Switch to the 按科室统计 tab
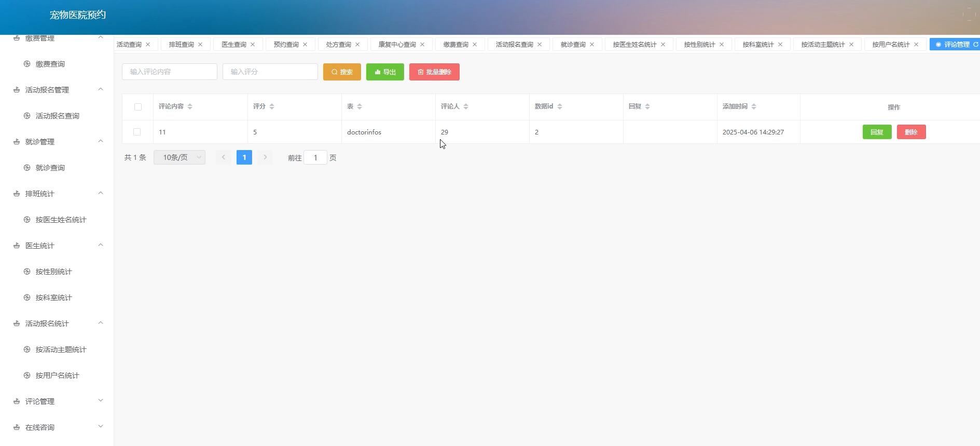This screenshot has height=446, width=980. (758, 45)
